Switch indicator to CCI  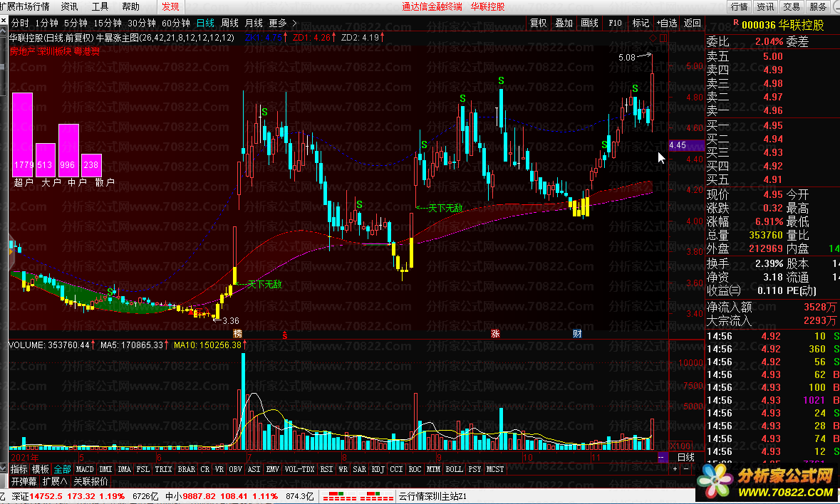pos(396,469)
